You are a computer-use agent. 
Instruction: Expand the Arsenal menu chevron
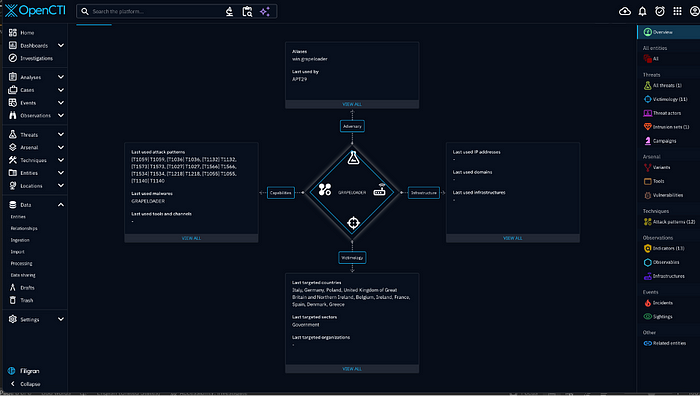point(61,147)
